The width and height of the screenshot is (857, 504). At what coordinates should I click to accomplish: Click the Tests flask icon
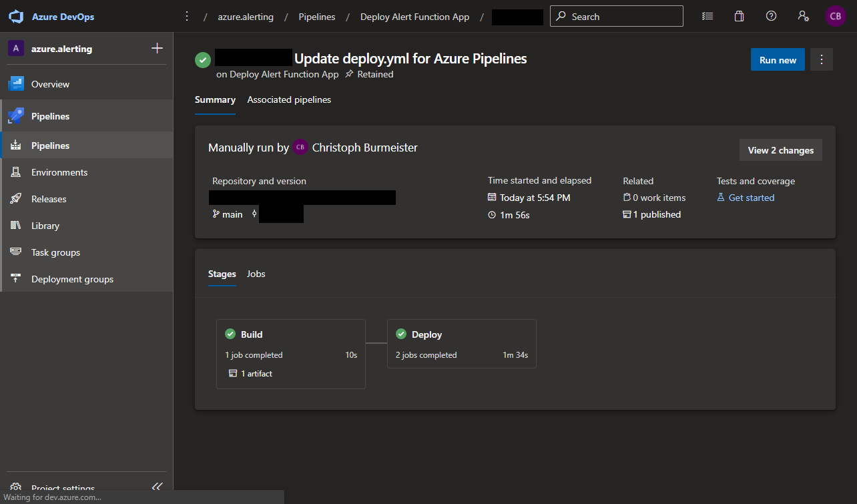click(x=721, y=198)
